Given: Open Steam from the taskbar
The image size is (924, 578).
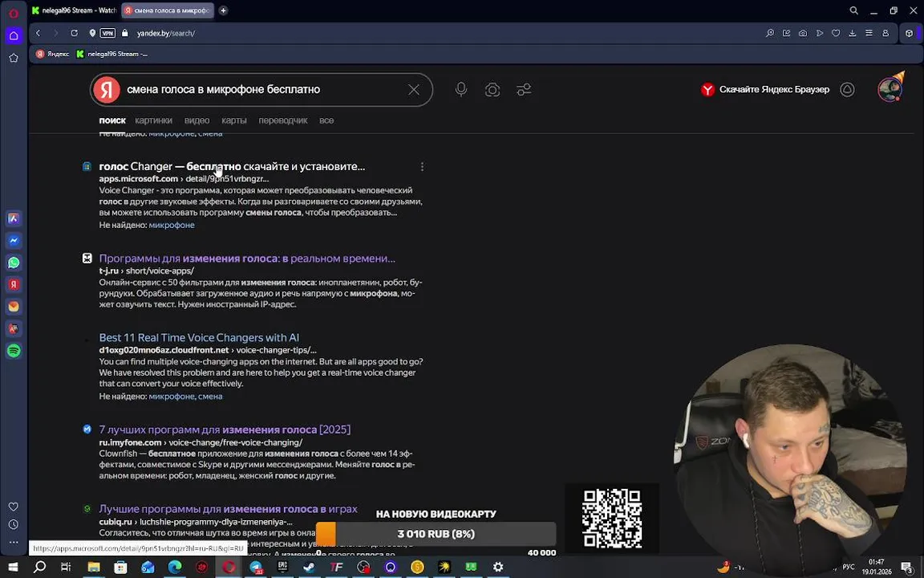Looking at the screenshot, I should click(x=308, y=568).
